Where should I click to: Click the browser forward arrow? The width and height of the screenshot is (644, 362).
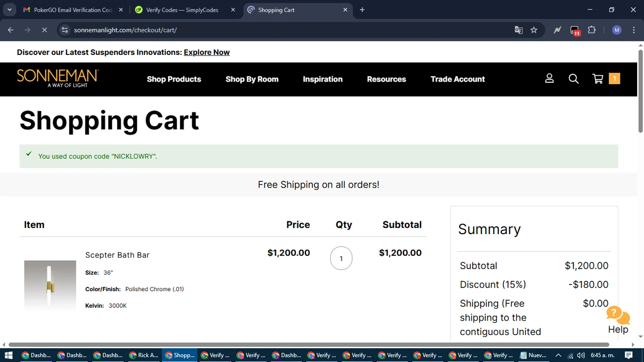(x=27, y=30)
